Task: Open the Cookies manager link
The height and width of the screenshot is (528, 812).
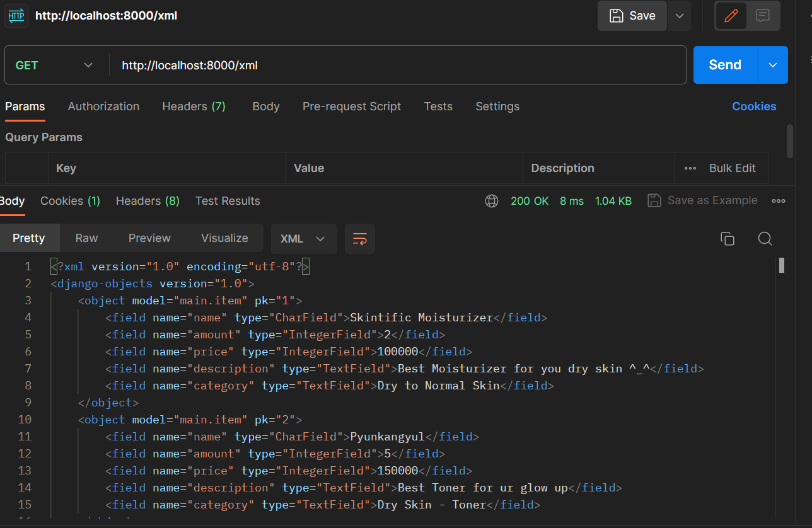Action: coord(754,106)
